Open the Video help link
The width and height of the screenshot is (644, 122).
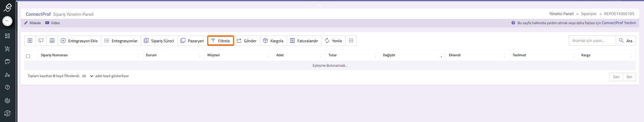coord(52,23)
